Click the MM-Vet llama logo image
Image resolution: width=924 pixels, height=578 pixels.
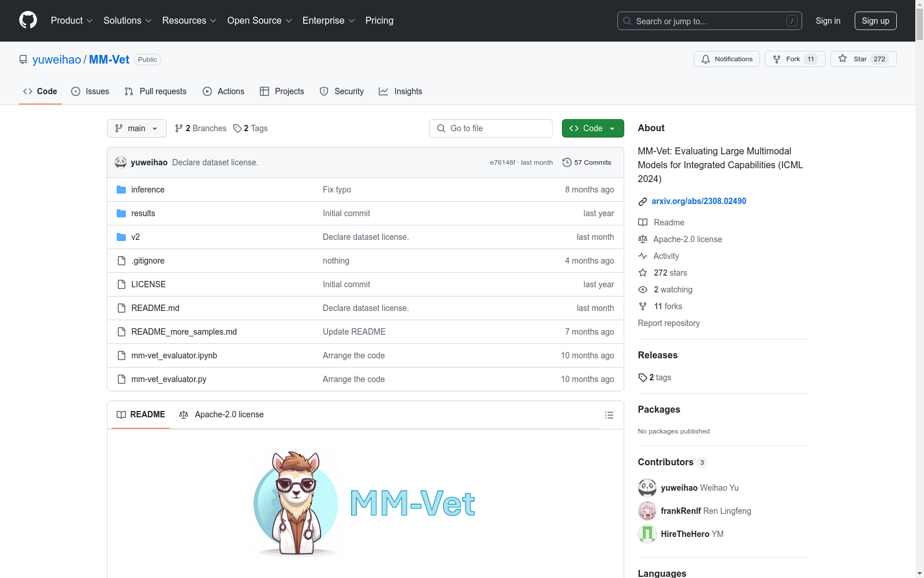[x=366, y=504]
